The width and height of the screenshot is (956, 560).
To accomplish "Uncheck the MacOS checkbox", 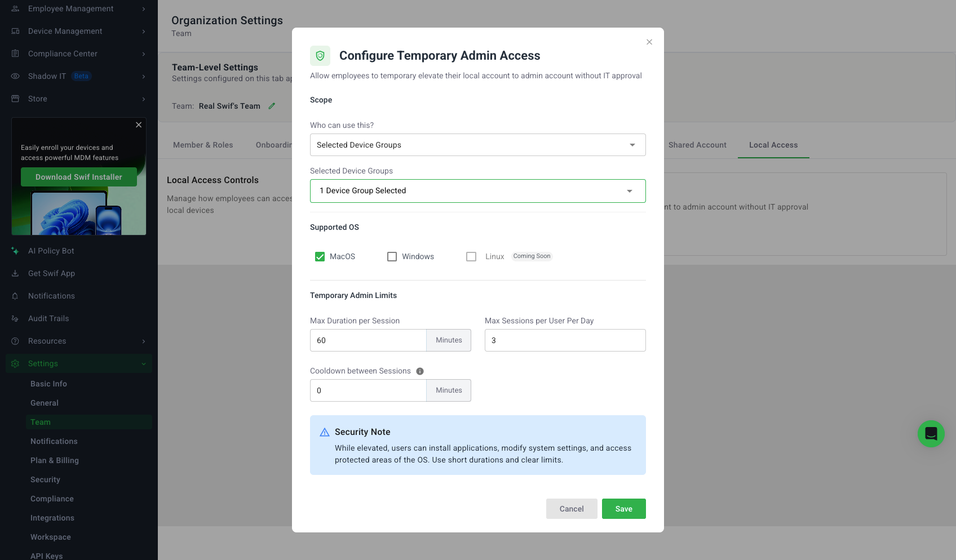I will 320,257.
